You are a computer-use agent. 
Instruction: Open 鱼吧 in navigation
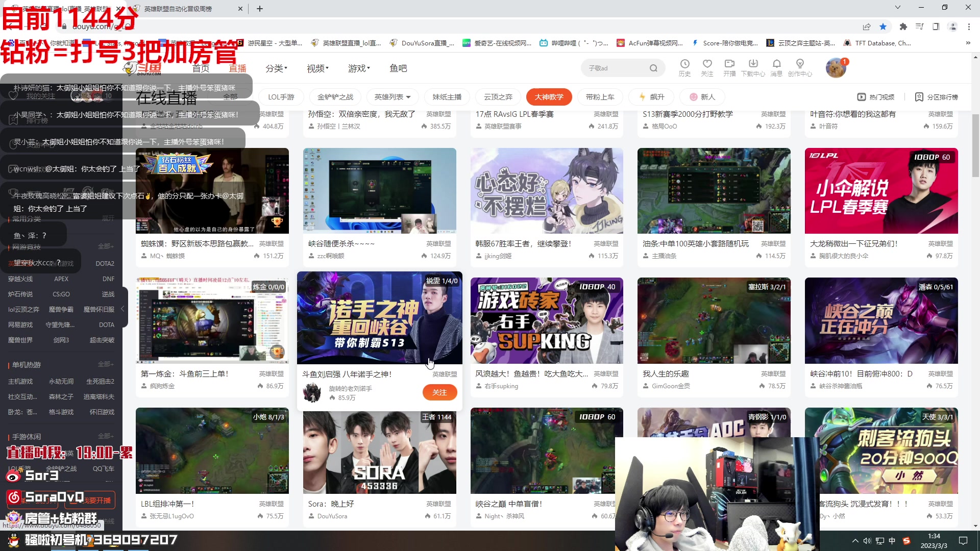(398, 68)
